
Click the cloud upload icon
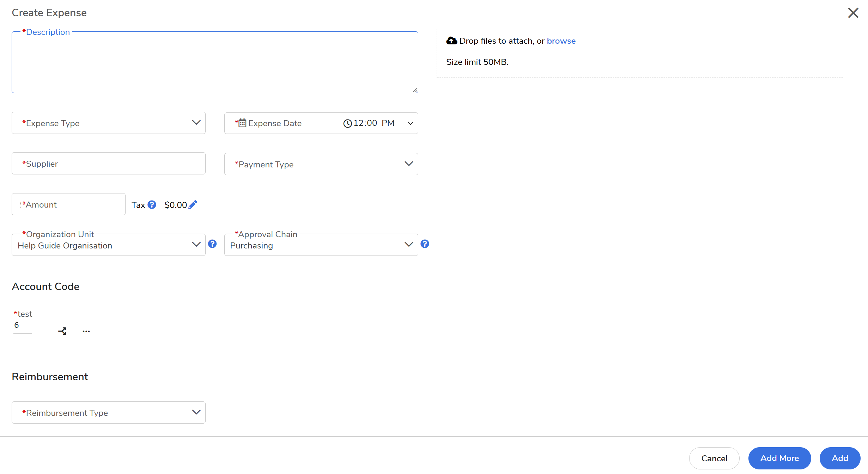pos(451,41)
